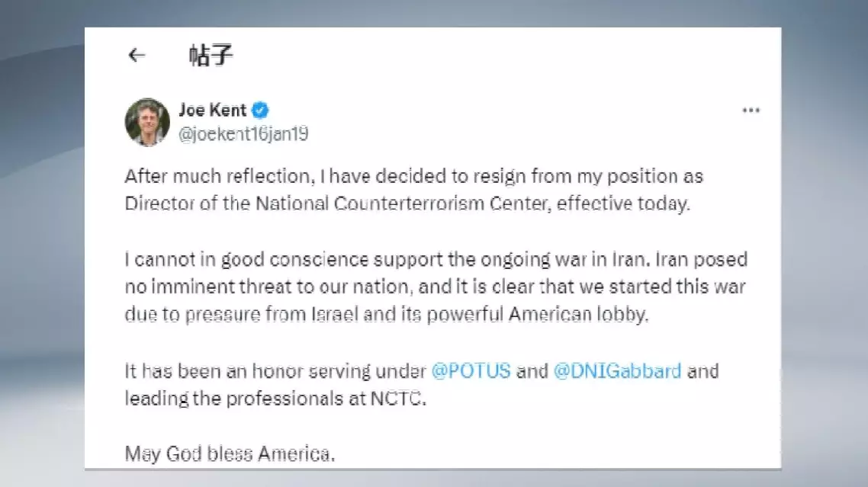The image size is (868, 487).
Task: Click the Joe Kent display name
Action: click(x=212, y=110)
